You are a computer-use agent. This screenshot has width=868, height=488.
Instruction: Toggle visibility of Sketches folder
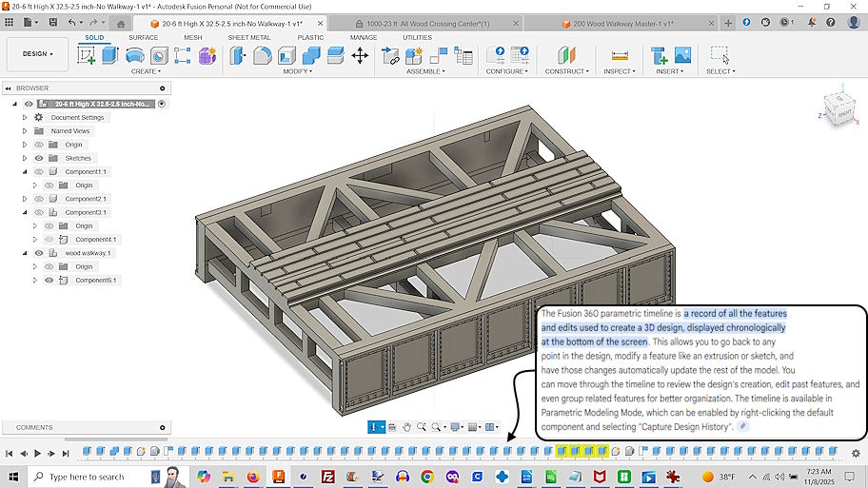pos(39,158)
